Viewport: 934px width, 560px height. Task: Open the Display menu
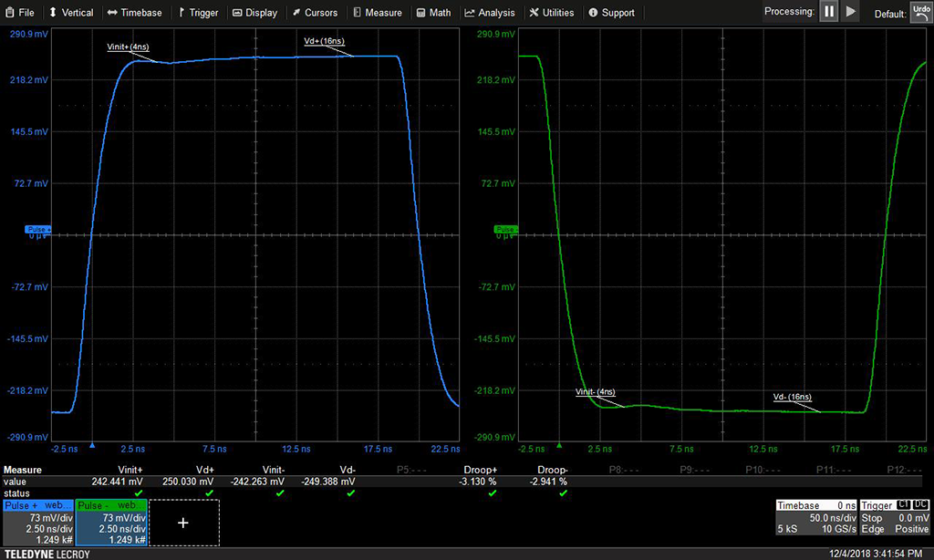[254, 13]
